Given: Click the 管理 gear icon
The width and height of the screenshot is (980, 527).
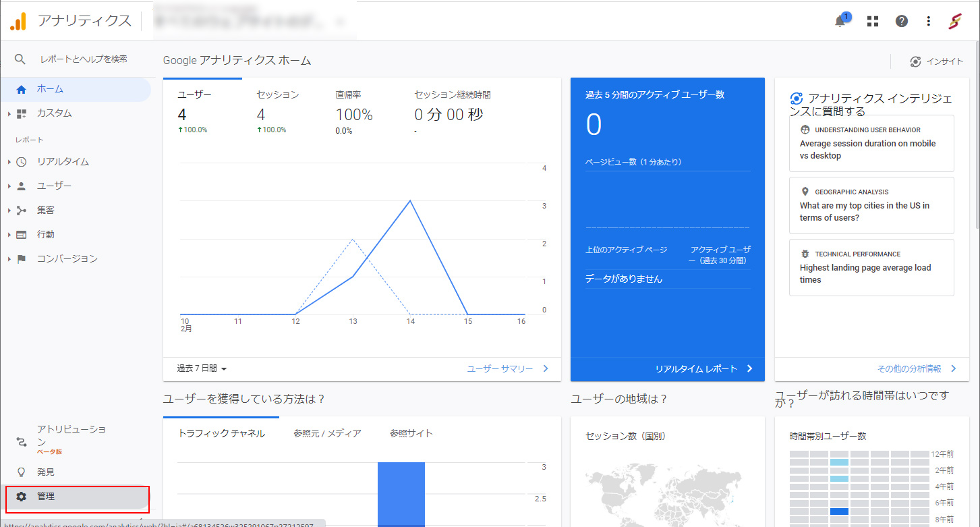Looking at the screenshot, I should click(22, 497).
